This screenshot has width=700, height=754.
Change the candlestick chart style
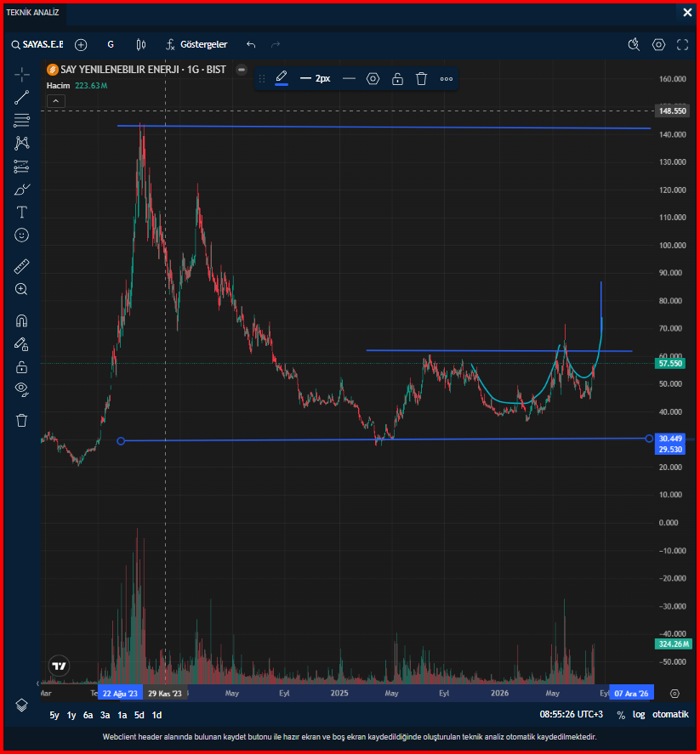[x=141, y=45]
